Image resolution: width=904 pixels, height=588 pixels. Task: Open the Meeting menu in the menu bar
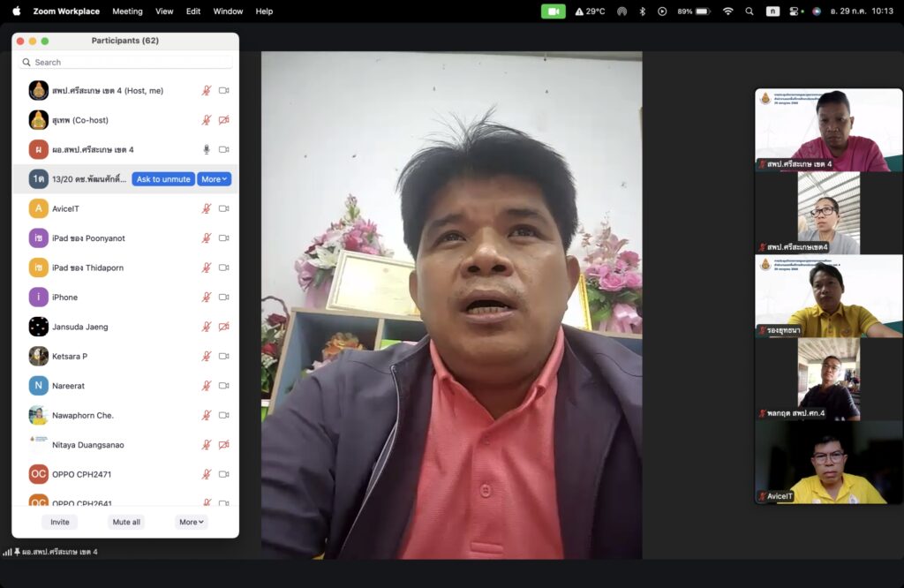(127, 11)
